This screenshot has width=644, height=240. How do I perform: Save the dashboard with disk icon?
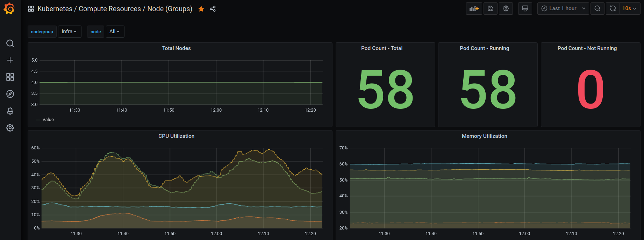pos(491,8)
